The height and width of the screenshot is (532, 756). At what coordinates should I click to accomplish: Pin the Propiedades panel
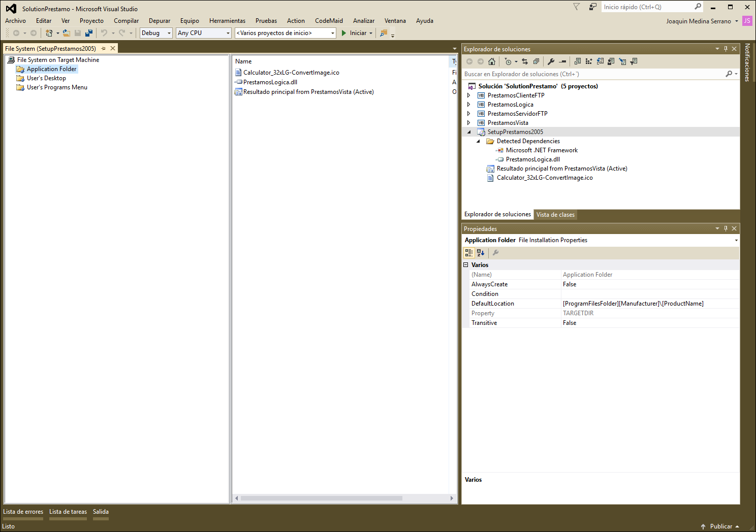click(x=726, y=228)
